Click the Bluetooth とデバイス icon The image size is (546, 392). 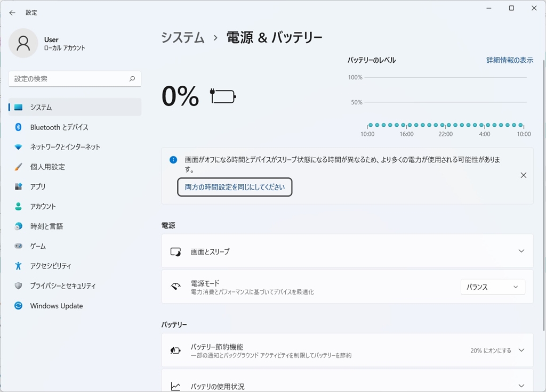18,127
